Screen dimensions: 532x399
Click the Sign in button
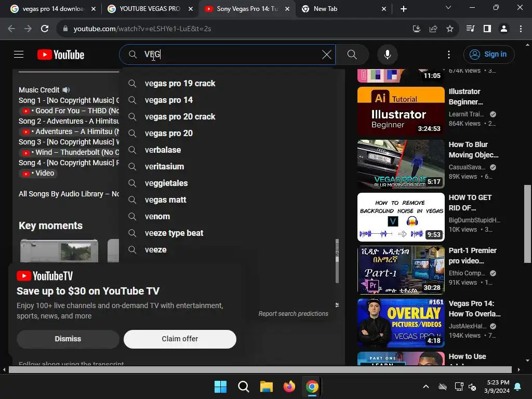click(x=489, y=54)
